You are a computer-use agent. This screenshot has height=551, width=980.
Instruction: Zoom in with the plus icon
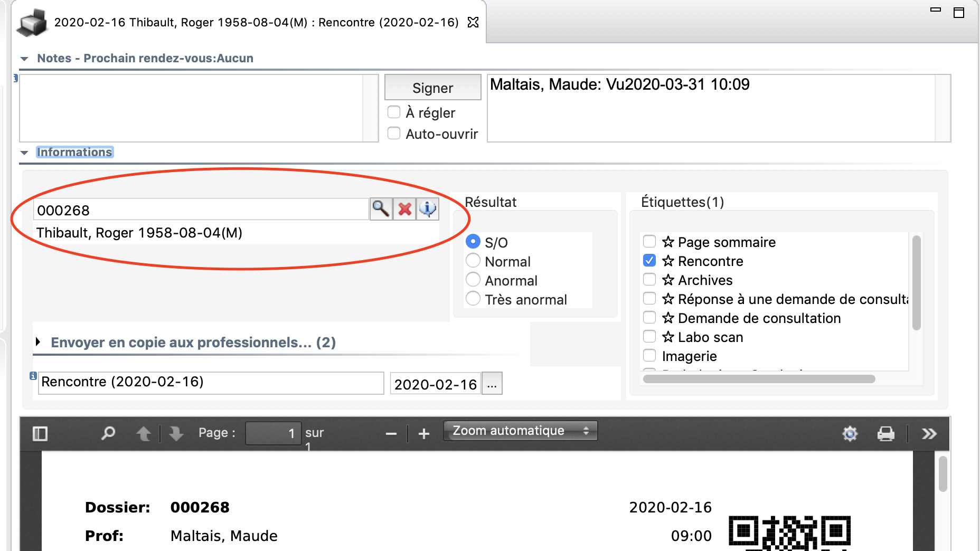coord(423,434)
